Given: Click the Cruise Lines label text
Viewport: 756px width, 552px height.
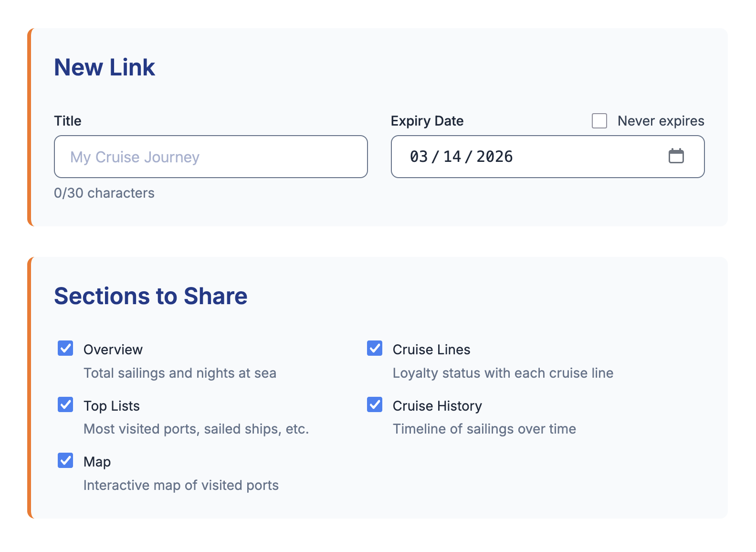Looking at the screenshot, I should click(x=431, y=350).
